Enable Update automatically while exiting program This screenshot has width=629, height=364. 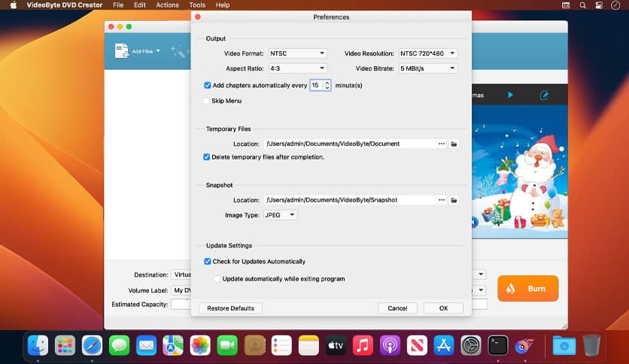coord(217,278)
